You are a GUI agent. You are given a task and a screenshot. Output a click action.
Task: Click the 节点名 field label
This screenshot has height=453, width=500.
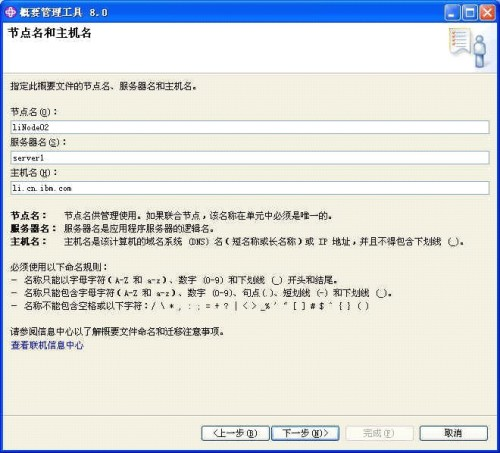point(34,112)
